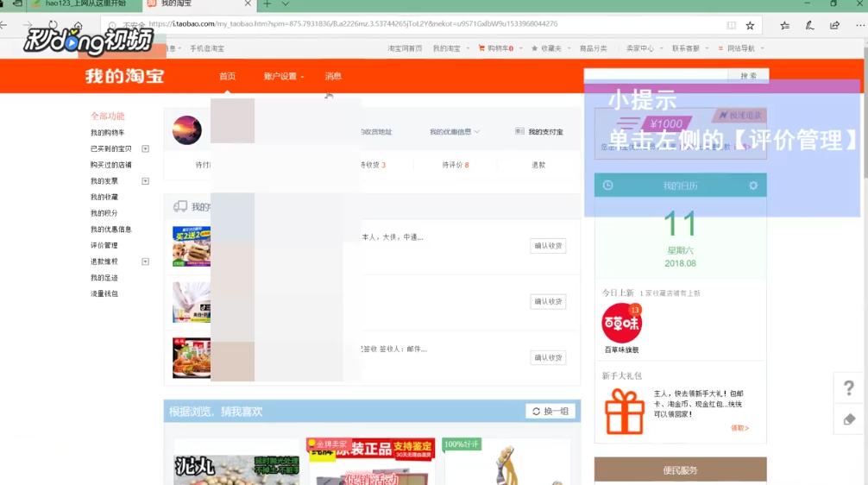
Task: Click the browser back arrow
Action: [3, 25]
